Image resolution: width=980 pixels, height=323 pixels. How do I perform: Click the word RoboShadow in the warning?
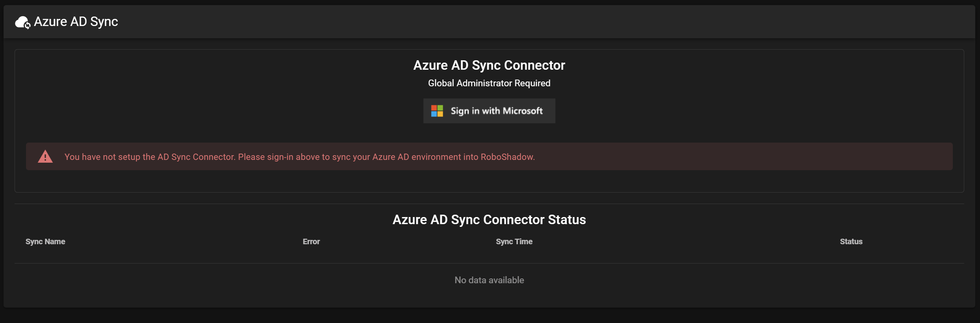pos(507,157)
